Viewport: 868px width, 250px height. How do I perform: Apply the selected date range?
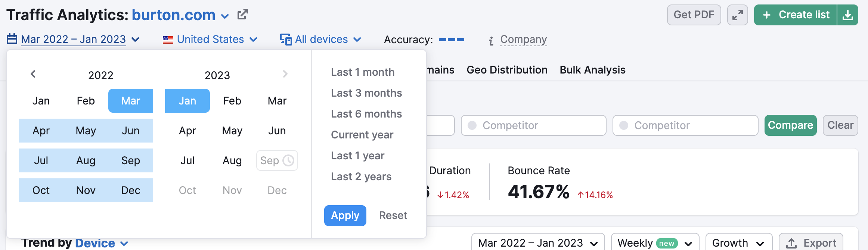point(345,216)
